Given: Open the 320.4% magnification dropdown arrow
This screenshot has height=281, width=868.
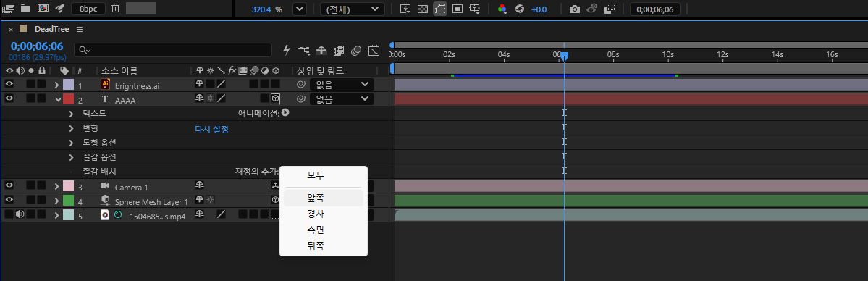Looking at the screenshot, I should coord(300,9).
